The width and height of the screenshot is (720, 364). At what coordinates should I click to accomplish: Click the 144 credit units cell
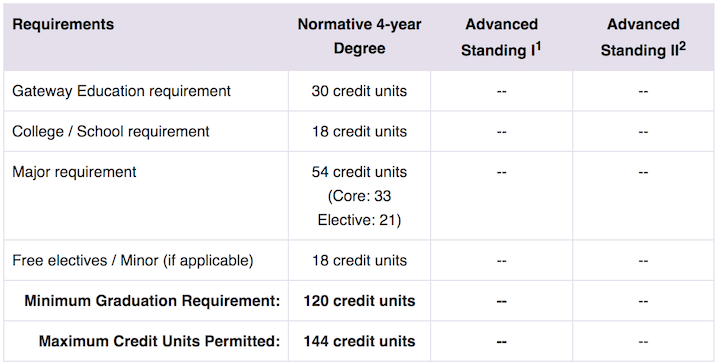pyautogui.click(x=360, y=341)
